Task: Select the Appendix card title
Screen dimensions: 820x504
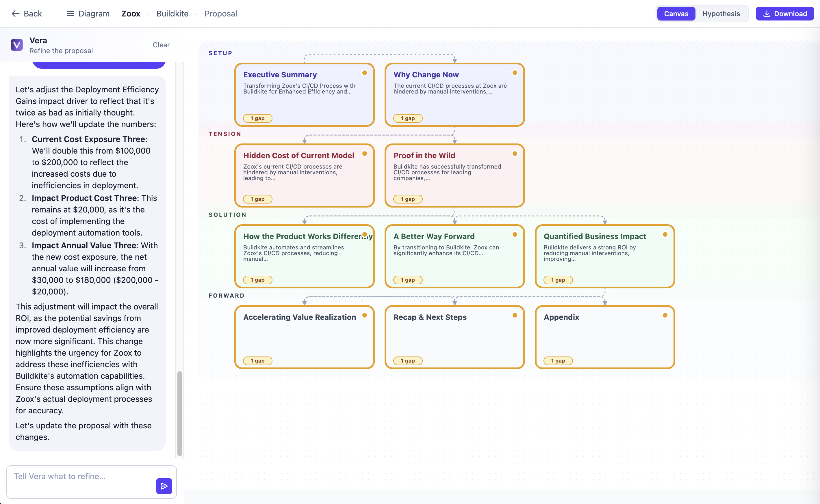Action: [561, 317]
